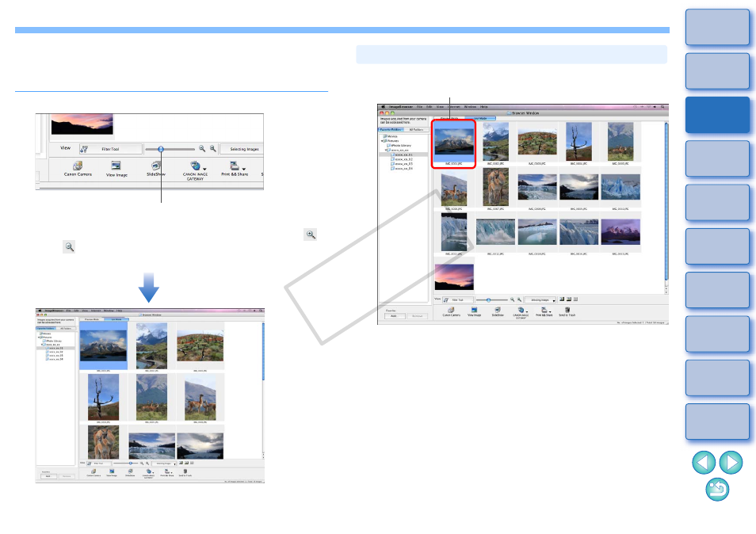Select folder xxxx_xx_02 in the five-column window's tree

(402, 159)
